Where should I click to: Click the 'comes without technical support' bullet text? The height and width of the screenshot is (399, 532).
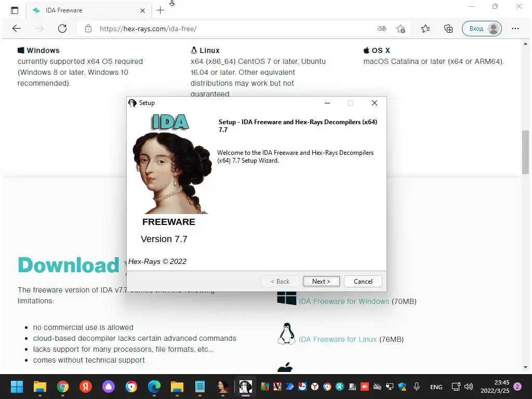pyautogui.click(x=89, y=360)
